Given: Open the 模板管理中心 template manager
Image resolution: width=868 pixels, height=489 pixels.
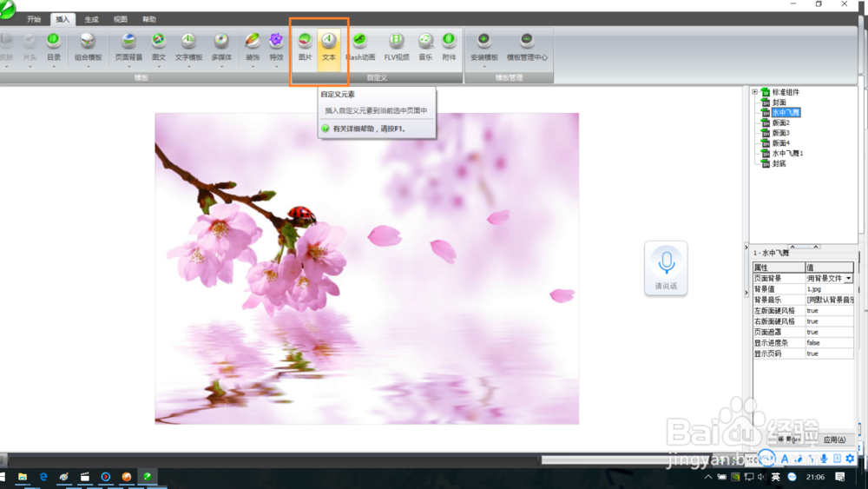Looking at the screenshot, I should 527,47.
